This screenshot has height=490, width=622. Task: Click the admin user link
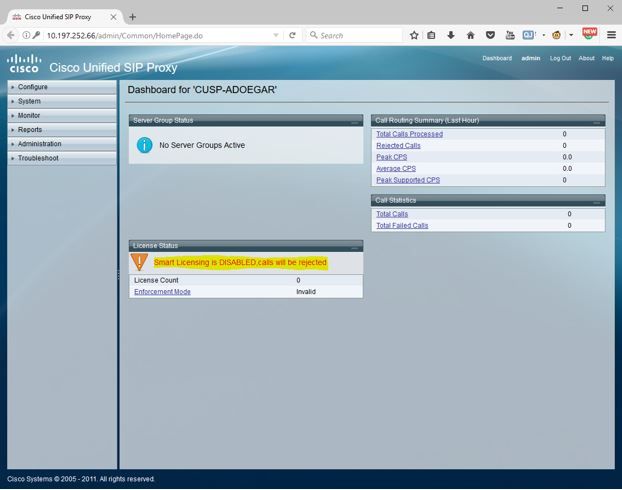[x=531, y=58]
